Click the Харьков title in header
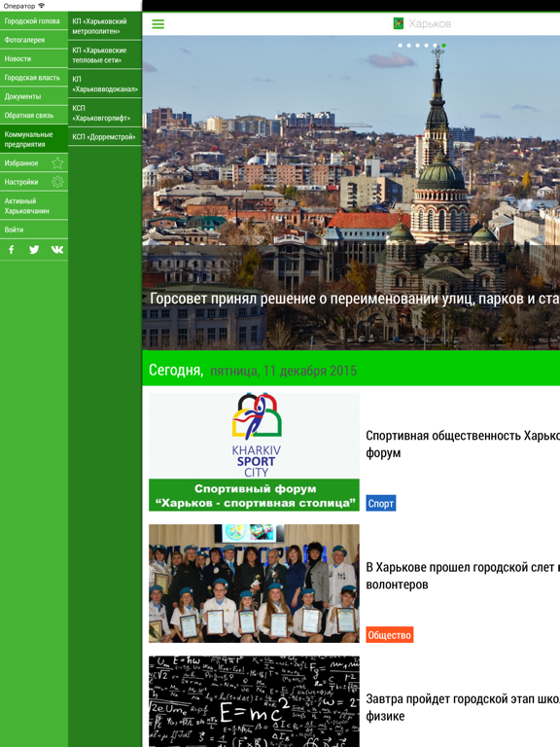Screen dimensions: 560x747 [430, 23]
